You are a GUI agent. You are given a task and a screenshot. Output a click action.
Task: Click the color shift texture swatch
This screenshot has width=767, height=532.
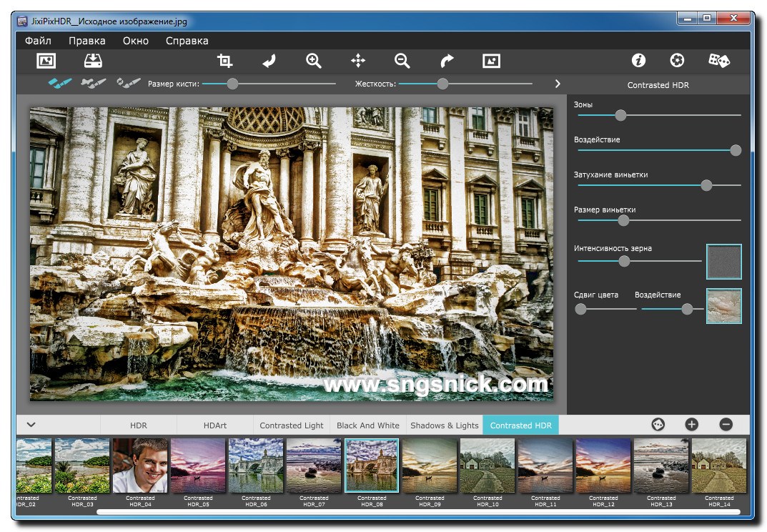click(x=724, y=306)
